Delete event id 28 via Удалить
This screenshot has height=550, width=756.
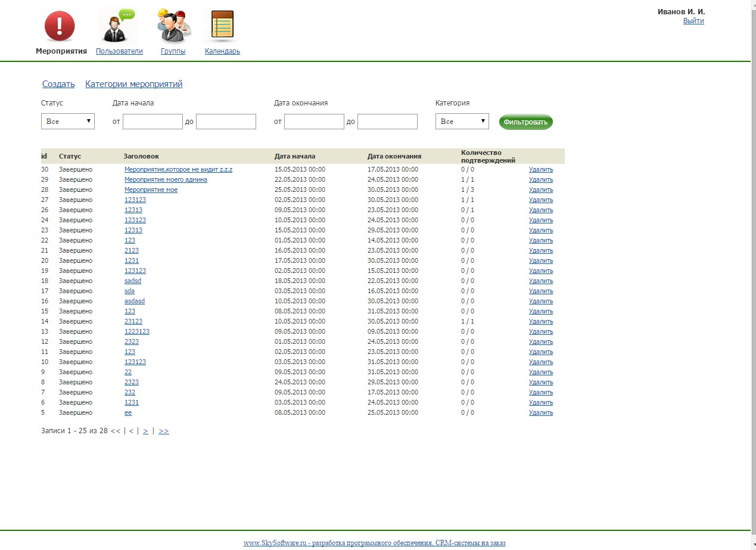click(x=541, y=190)
